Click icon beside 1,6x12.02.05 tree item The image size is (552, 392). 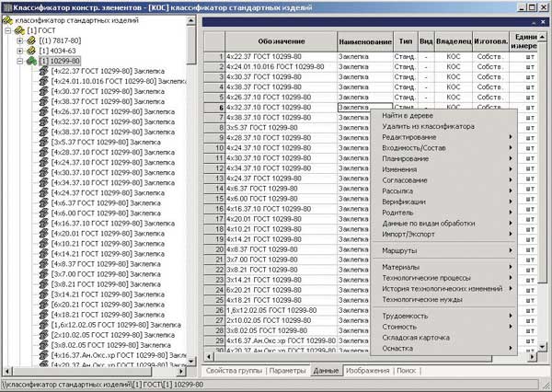click(43, 325)
